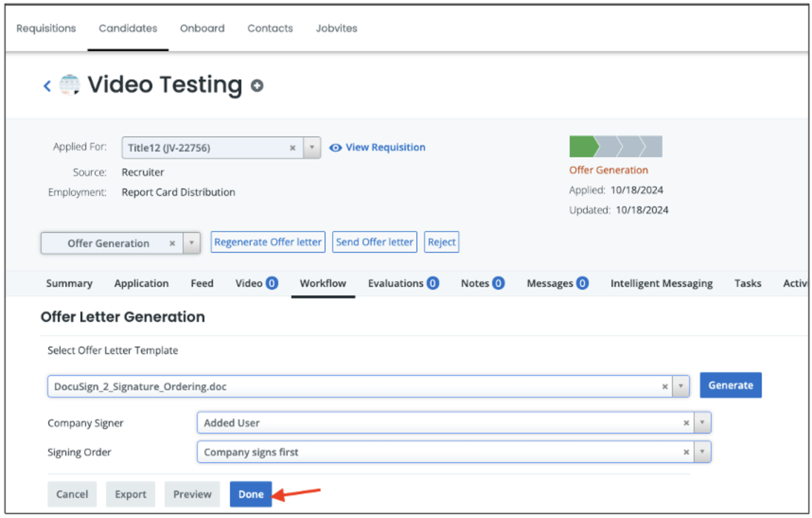Clear the Signing Order value
Image resolution: width=812 pixels, height=518 pixels.
pyautogui.click(x=686, y=452)
